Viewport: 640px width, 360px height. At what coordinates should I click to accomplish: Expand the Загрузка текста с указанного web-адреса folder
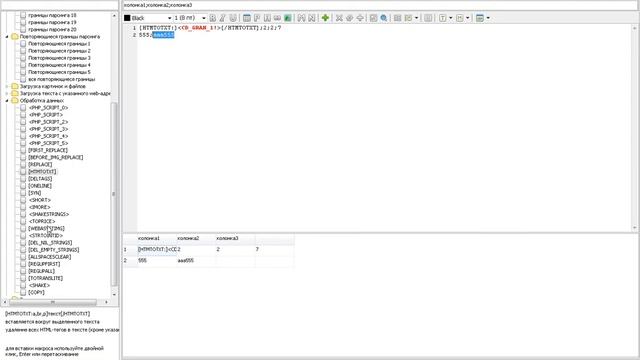7,93
